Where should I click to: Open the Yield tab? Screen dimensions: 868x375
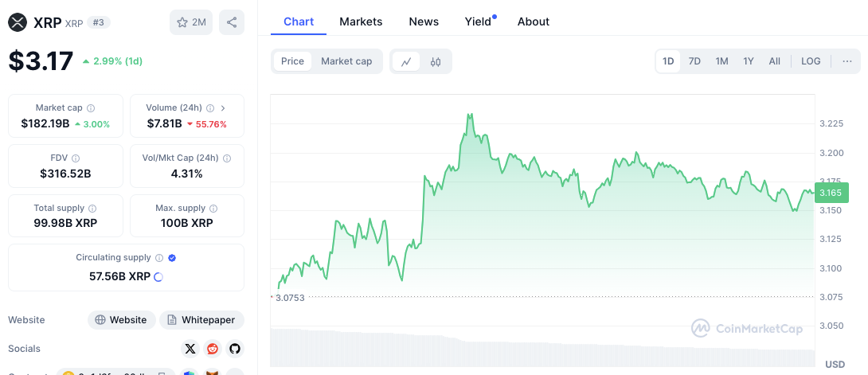click(x=479, y=21)
